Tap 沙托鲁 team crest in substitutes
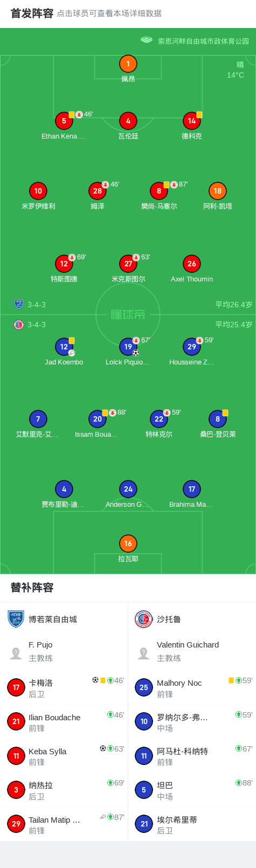The width and height of the screenshot is (256, 868). 144,619
